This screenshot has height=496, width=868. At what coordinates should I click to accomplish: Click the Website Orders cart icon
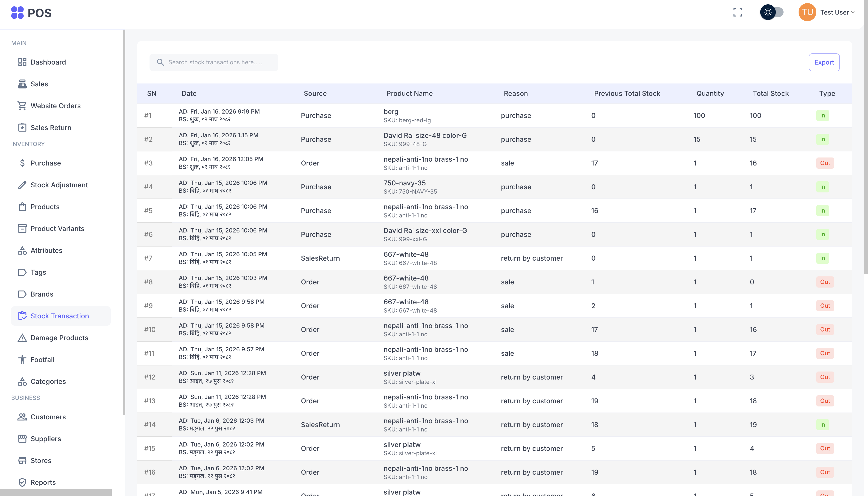tap(23, 106)
